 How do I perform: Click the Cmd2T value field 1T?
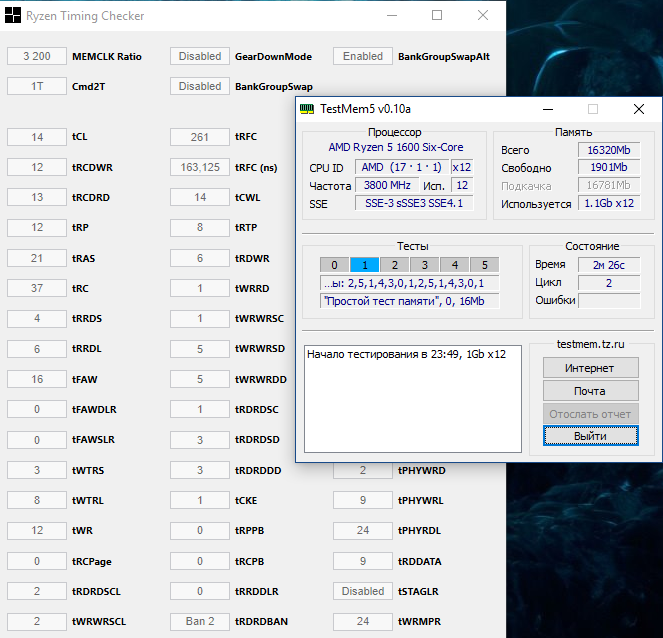tap(37, 86)
